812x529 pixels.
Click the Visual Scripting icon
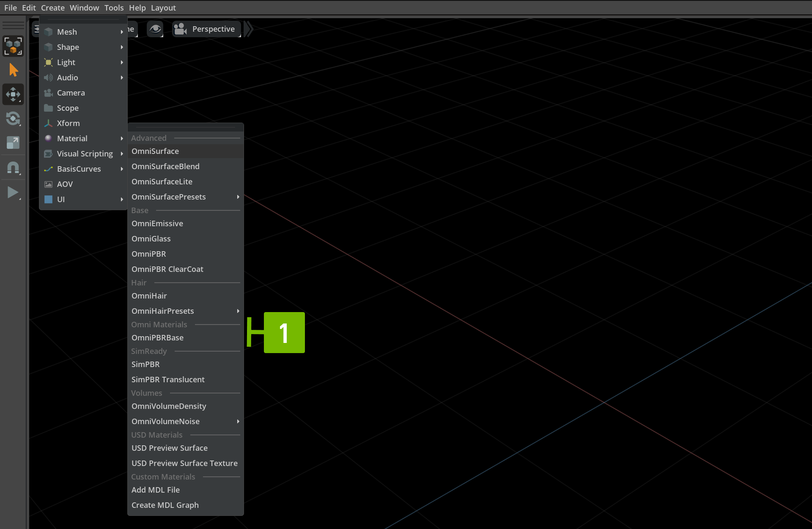(x=49, y=153)
